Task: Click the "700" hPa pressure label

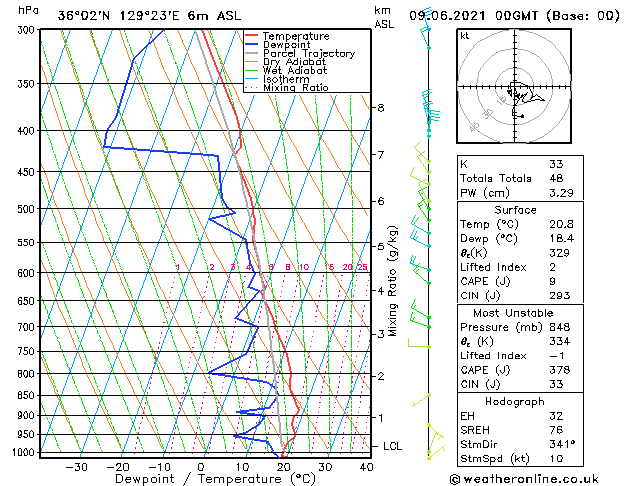Action: pyautogui.click(x=28, y=327)
